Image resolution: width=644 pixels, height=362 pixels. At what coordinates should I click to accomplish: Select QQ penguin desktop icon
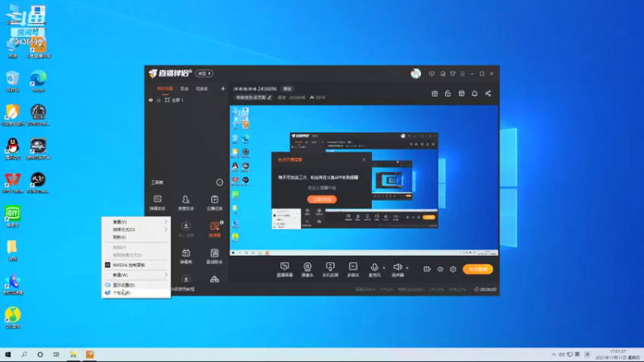coord(13,149)
